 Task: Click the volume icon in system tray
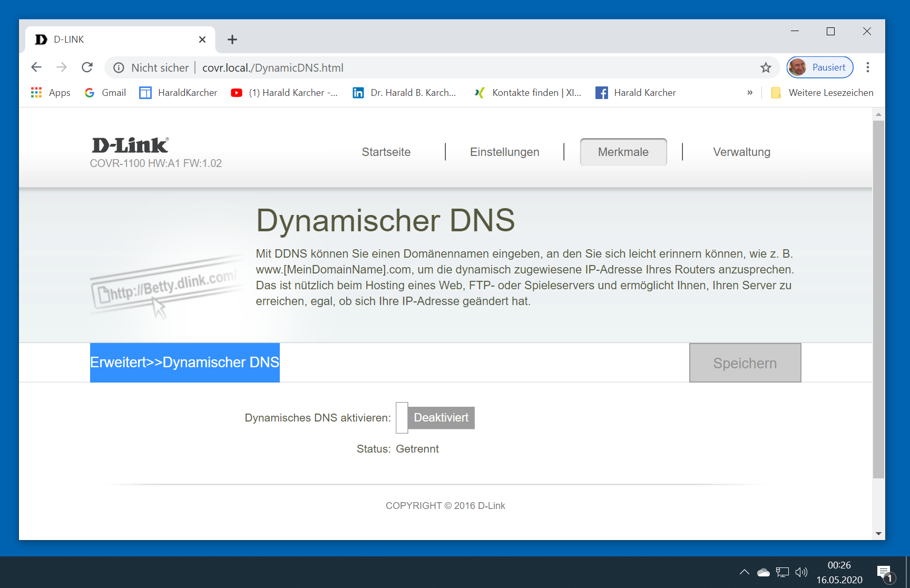pos(801,572)
